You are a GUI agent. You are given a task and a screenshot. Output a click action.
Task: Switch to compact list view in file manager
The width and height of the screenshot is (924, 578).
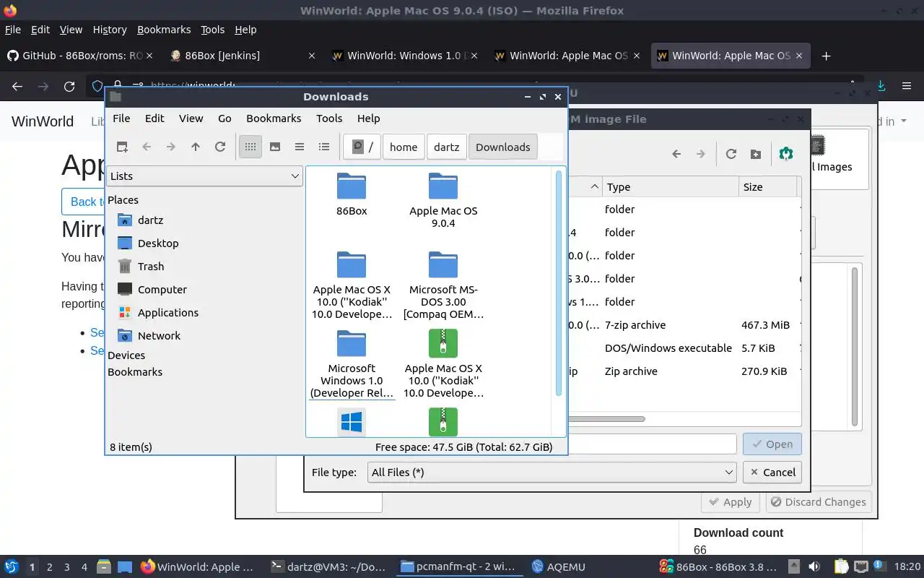300,147
